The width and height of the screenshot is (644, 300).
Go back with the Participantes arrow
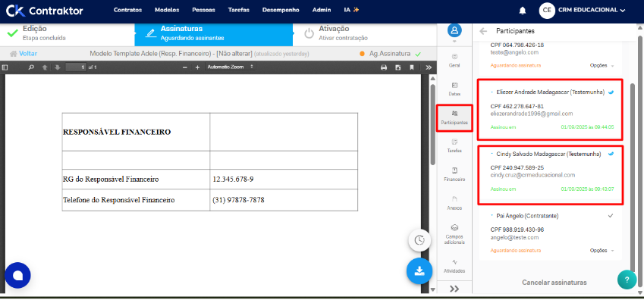point(483,31)
